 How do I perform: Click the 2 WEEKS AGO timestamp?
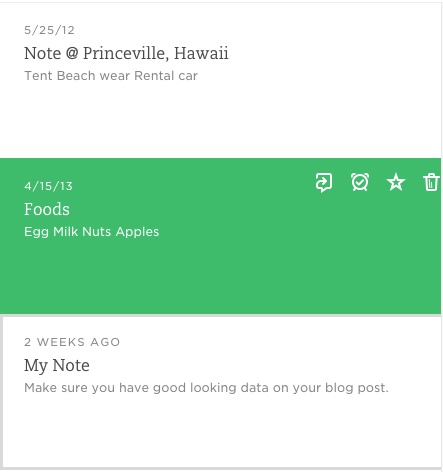tap(72, 342)
